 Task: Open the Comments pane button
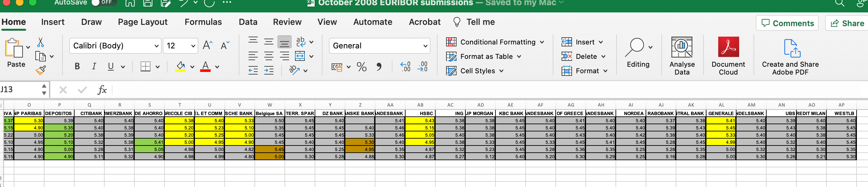[x=787, y=23]
